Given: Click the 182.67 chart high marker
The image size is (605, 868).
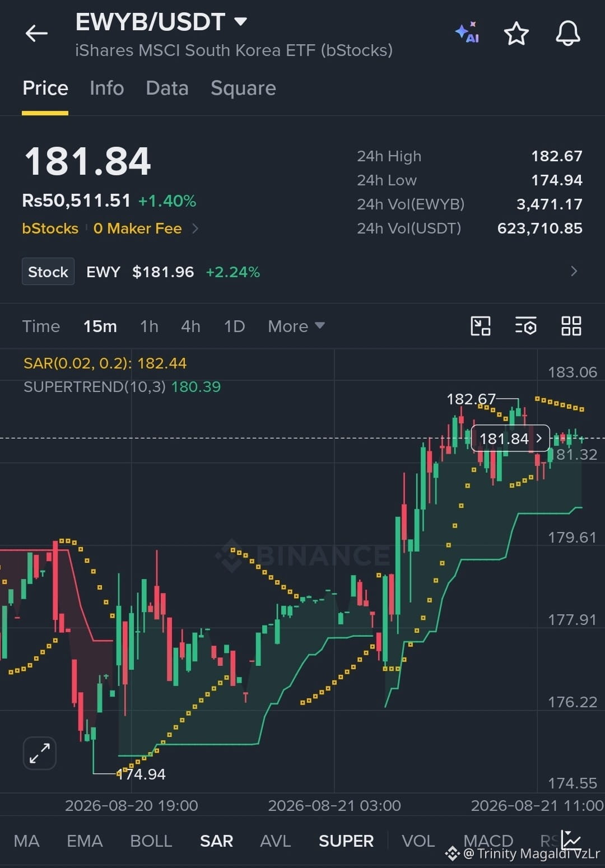Looking at the screenshot, I should point(471,399).
